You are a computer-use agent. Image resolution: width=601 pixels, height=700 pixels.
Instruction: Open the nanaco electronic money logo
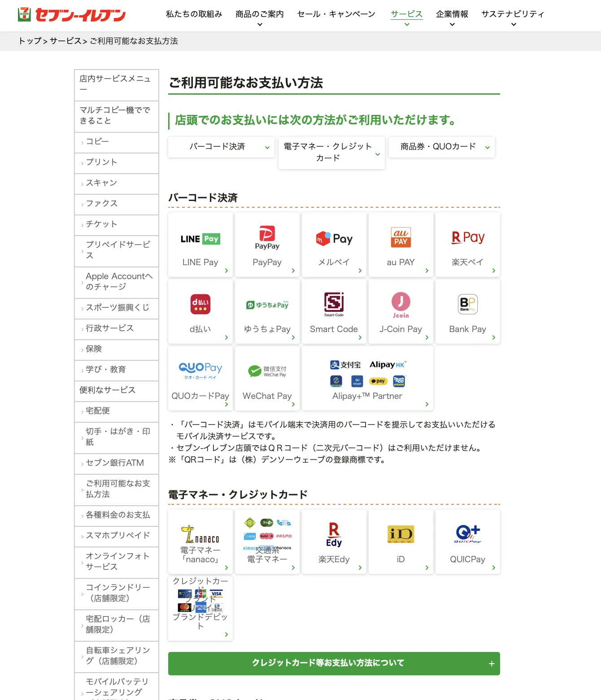click(200, 534)
